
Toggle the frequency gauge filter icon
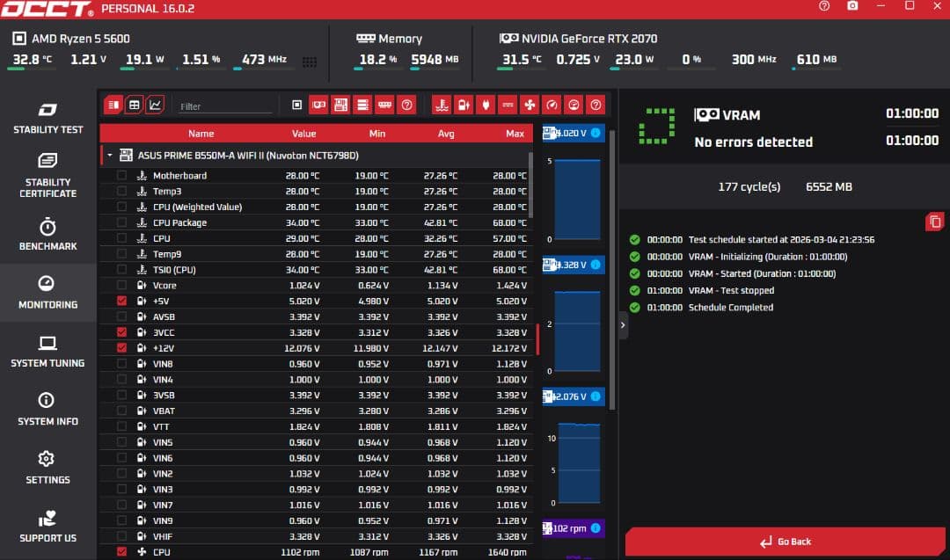pyautogui.click(x=552, y=105)
